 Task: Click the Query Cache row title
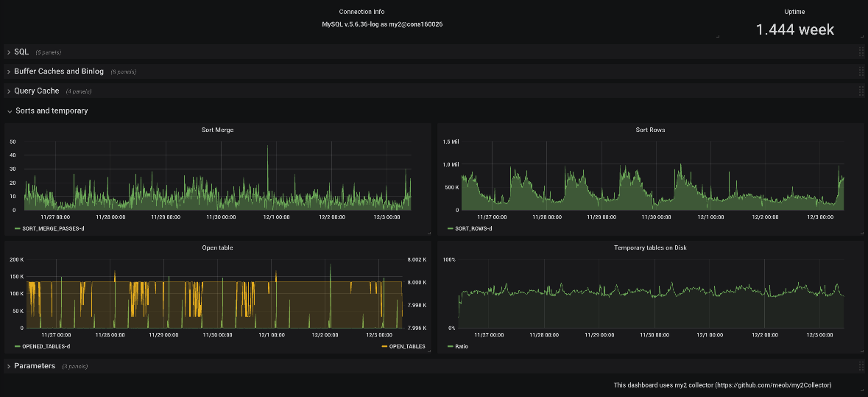click(37, 91)
